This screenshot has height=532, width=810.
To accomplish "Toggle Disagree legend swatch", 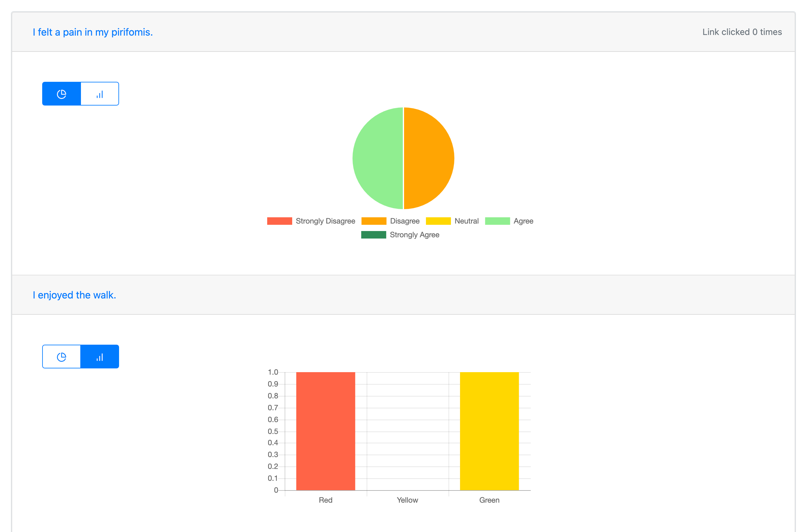I will [374, 221].
